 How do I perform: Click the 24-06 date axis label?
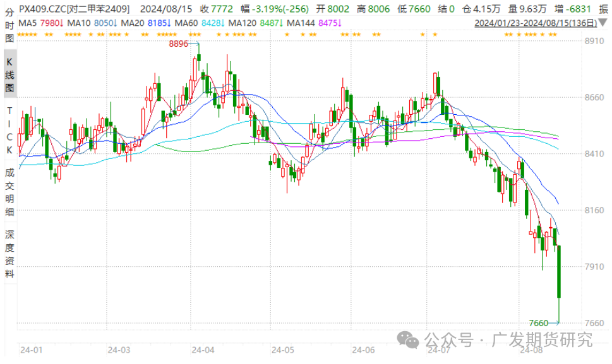point(363,350)
